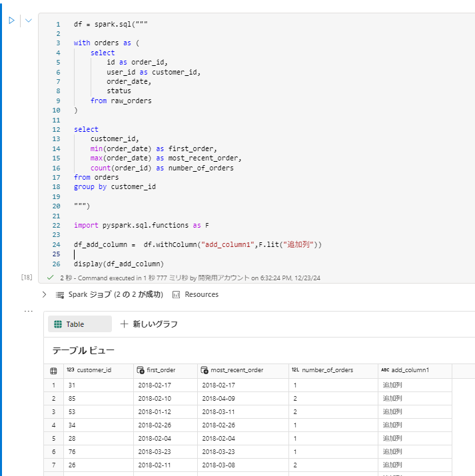The height and width of the screenshot is (476, 475).
Task: Select first_order cell 2018-02-11
Action: (x=165, y=465)
